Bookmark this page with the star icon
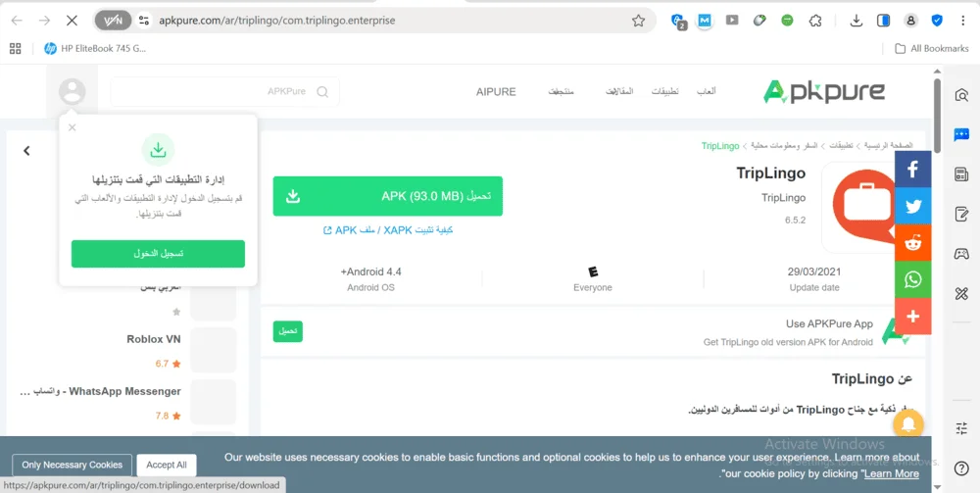 click(x=638, y=21)
